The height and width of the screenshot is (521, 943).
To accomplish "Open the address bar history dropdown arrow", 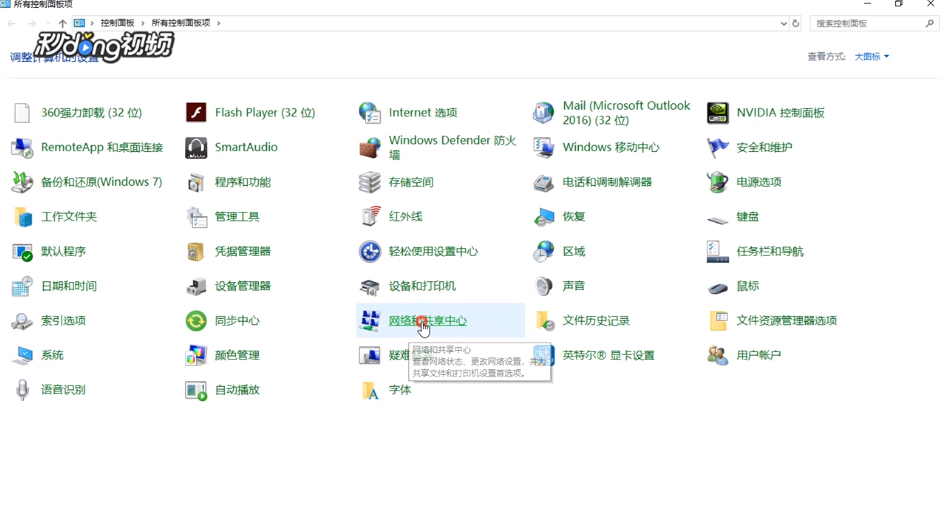I will pos(784,23).
